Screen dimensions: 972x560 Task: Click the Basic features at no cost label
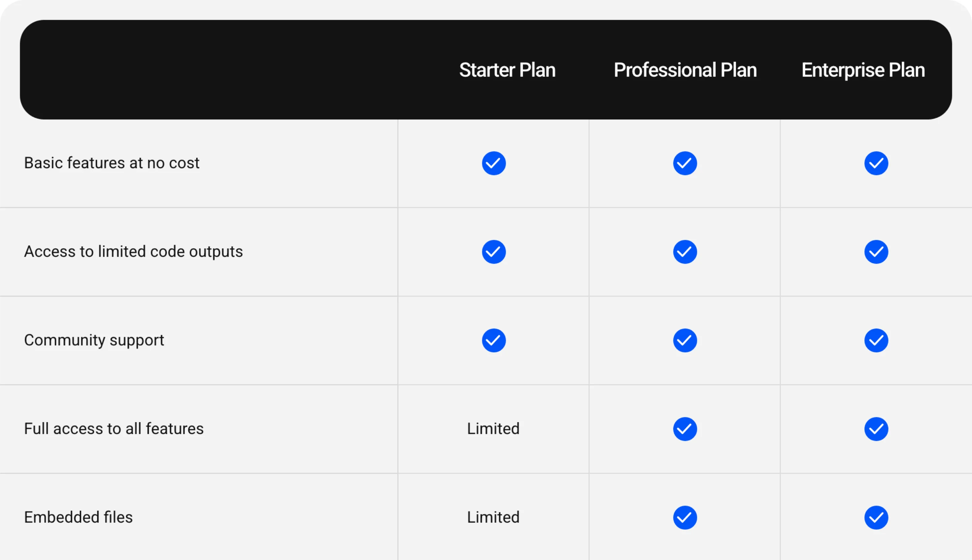coord(112,163)
